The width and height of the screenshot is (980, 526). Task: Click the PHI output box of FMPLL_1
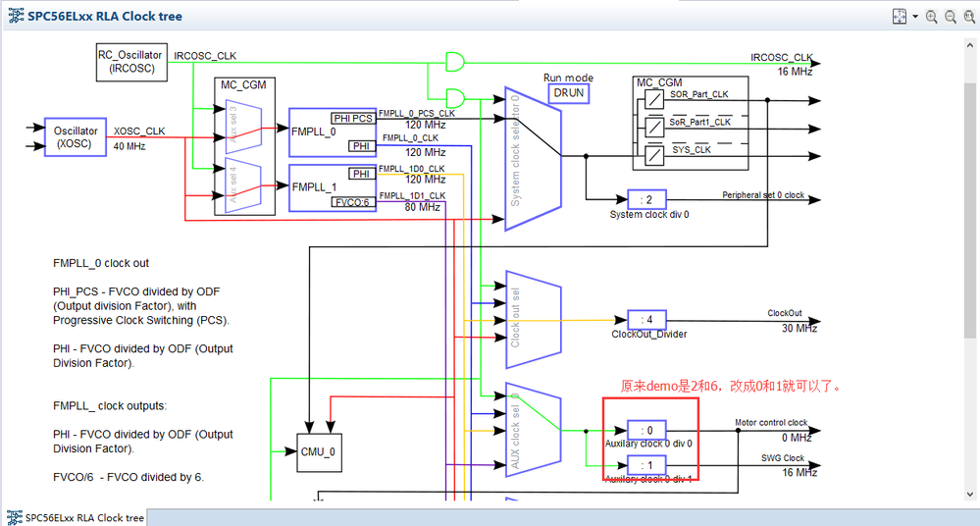coord(361,174)
